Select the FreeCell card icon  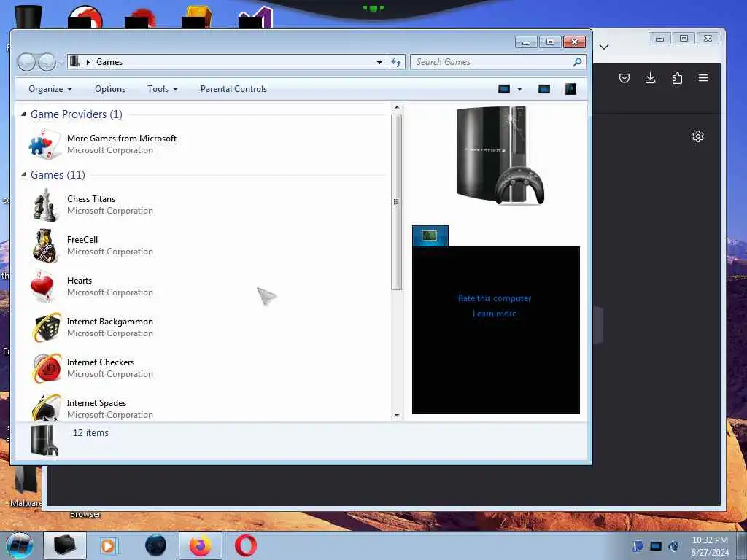(x=44, y=246)
